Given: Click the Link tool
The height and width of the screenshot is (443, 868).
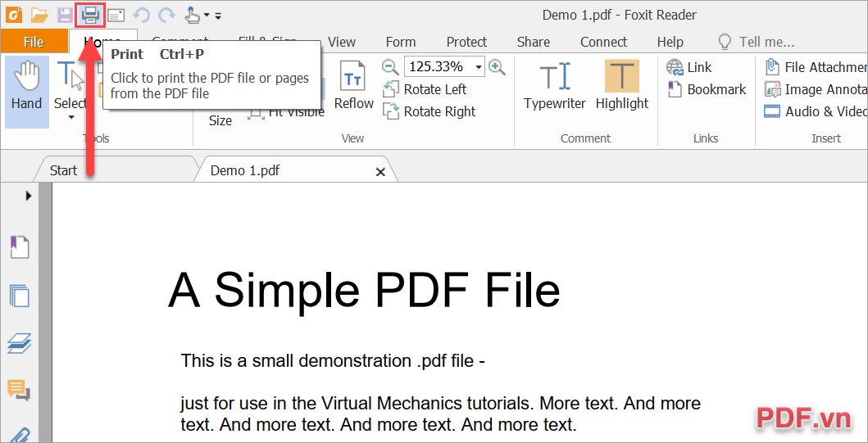Looking at the screenshot, I should [689, 67].
